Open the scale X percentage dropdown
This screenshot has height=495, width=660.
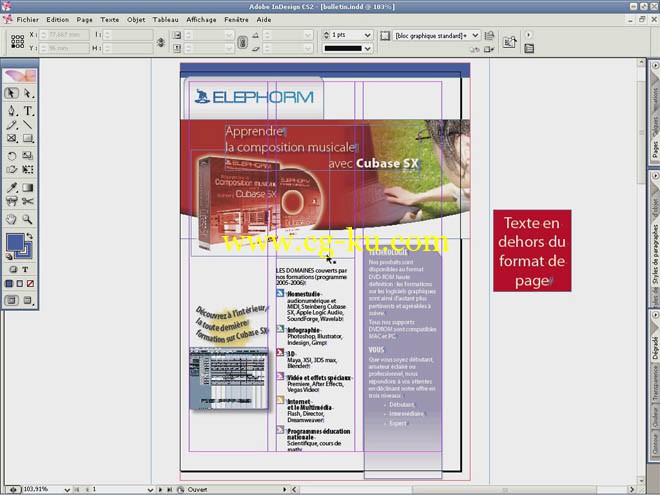229,35
